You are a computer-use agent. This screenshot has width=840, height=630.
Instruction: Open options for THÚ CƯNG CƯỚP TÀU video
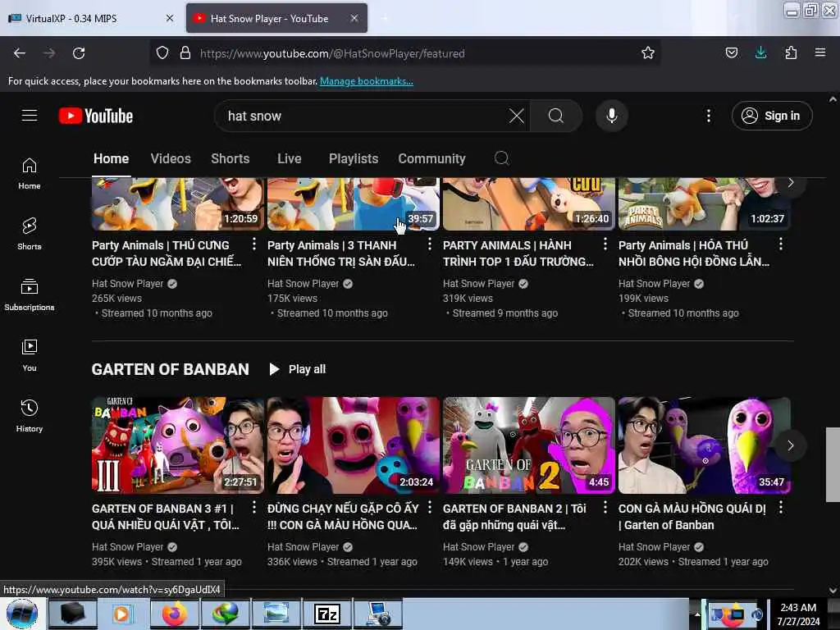coord(254,244)
